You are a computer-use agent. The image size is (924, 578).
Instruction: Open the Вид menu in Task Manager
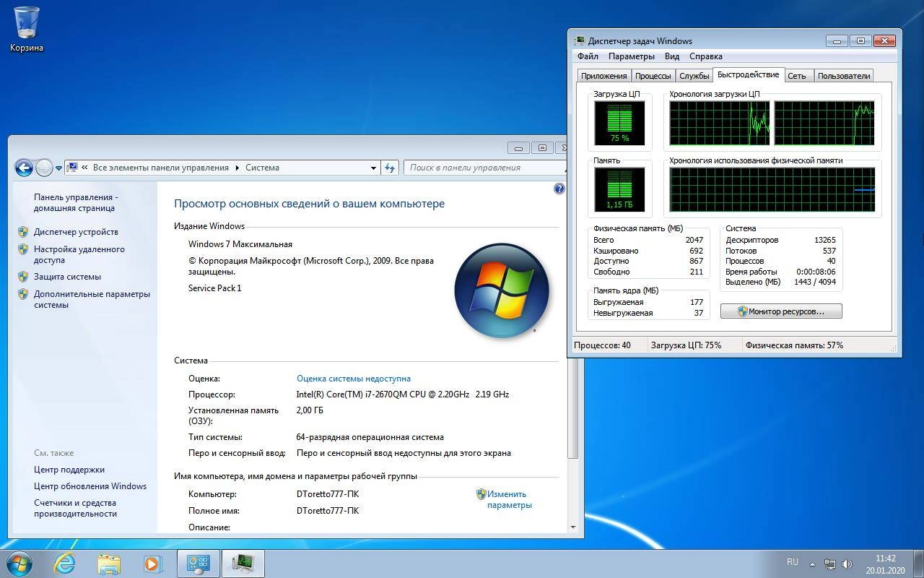(672, 56)
